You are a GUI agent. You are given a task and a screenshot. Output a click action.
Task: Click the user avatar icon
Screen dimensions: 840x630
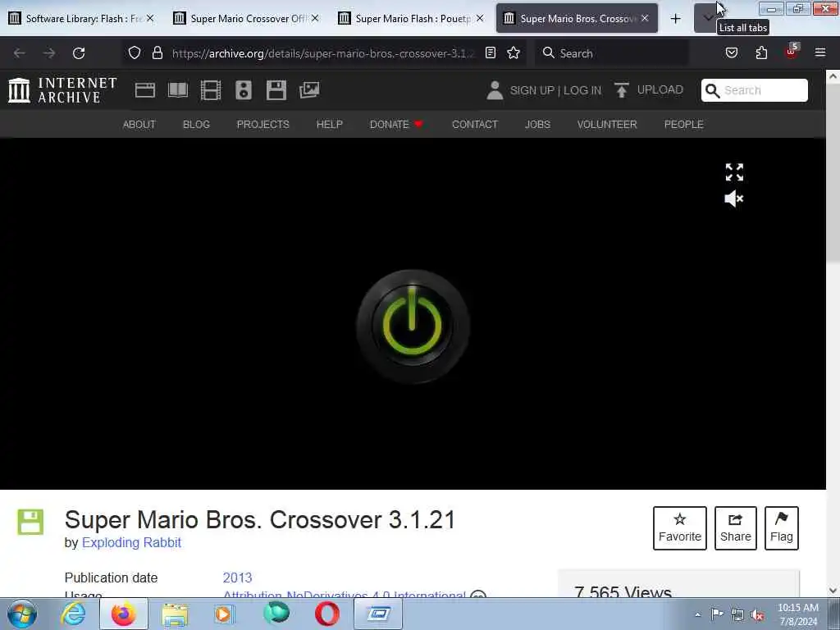pos(495,90)
